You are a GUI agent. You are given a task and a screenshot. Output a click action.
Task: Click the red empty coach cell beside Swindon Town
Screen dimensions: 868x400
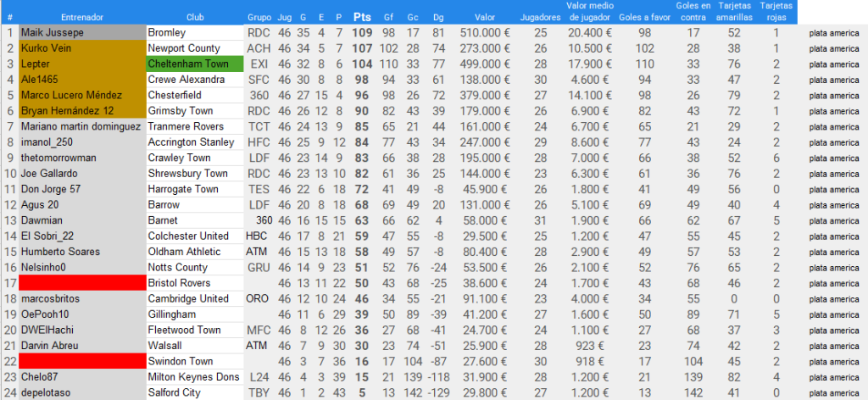coord(82,361)
